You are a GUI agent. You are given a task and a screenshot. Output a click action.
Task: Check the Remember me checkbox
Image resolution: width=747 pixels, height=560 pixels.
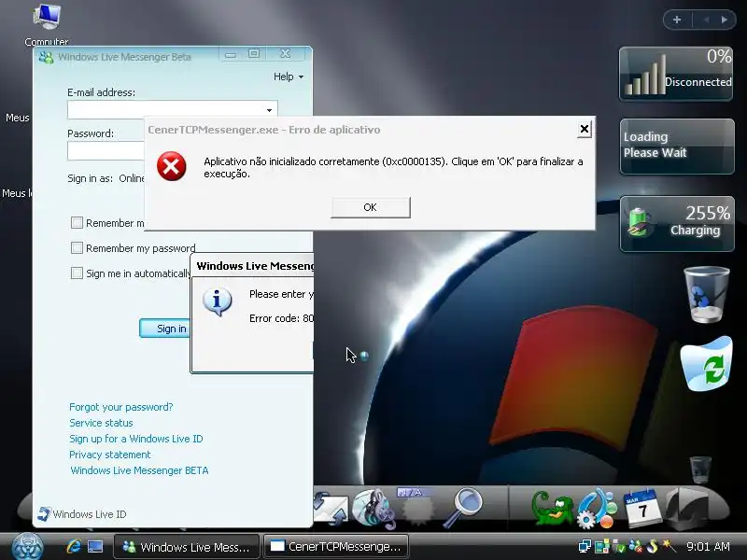tap(77, 223)
